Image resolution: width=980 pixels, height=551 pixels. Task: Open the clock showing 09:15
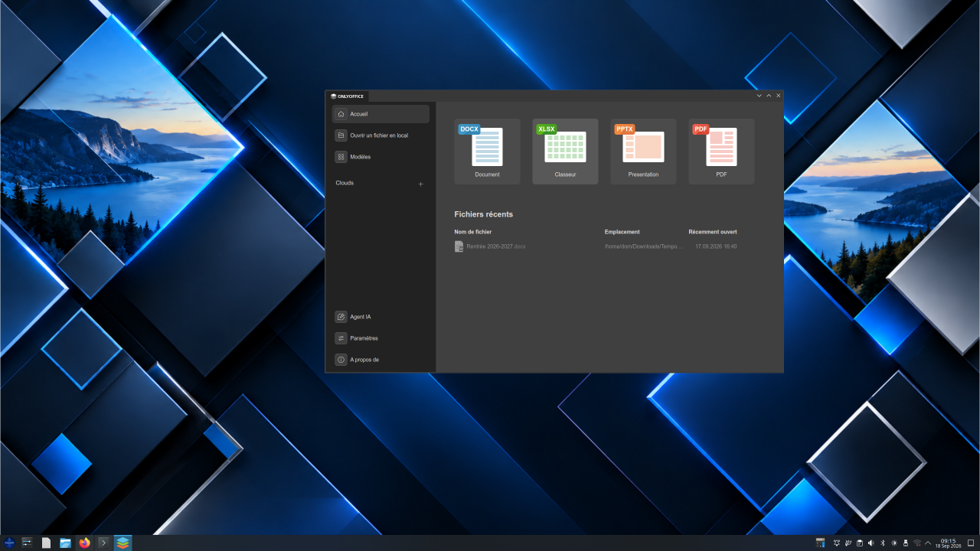pos(948,543)
